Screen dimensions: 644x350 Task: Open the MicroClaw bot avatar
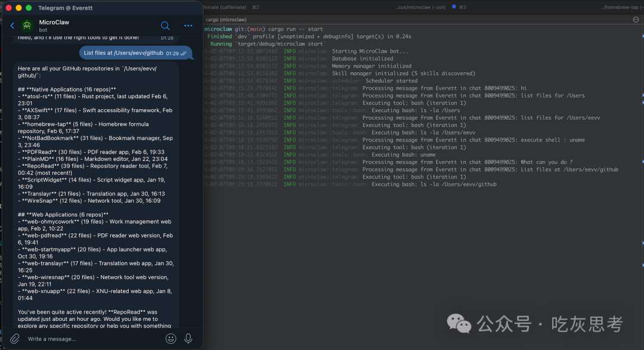click(x=27, y=26)
